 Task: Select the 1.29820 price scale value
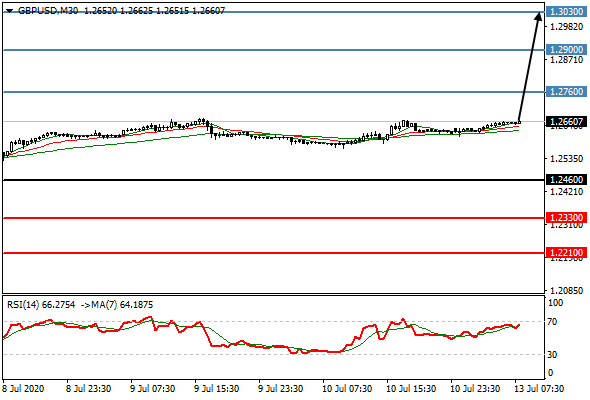click(566, 27)
